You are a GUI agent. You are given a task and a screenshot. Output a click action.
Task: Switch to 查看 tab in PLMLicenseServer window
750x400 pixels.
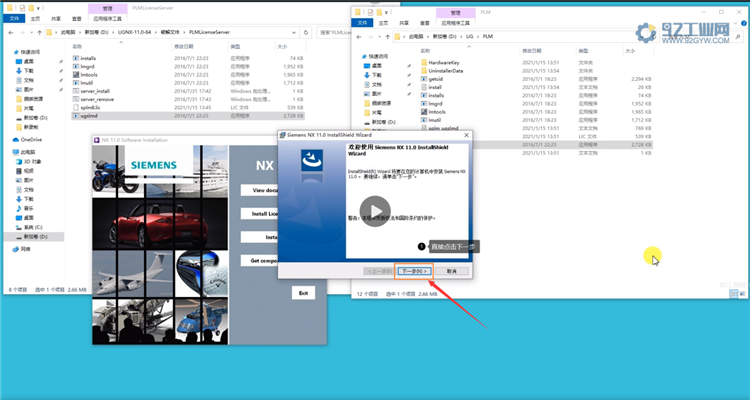click(77, 19)
